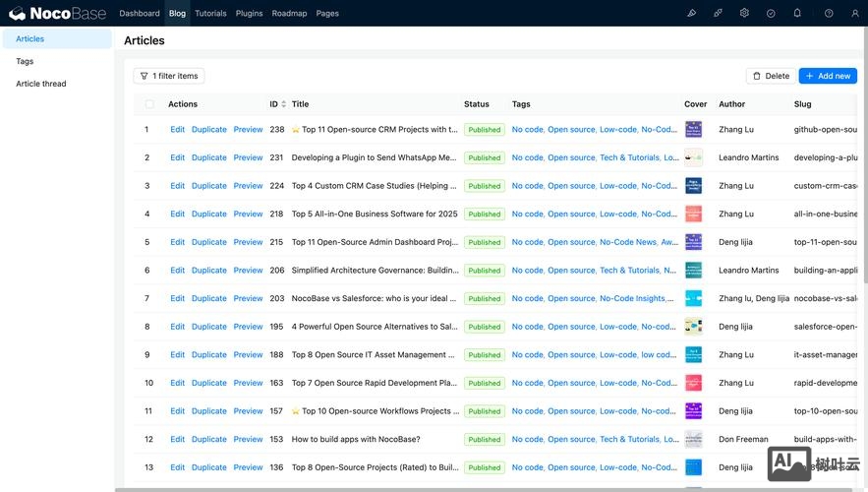Screen dimensions: 868x492
Task: Open cover thumbnail of article 224
Action: (x=694, y=186)
